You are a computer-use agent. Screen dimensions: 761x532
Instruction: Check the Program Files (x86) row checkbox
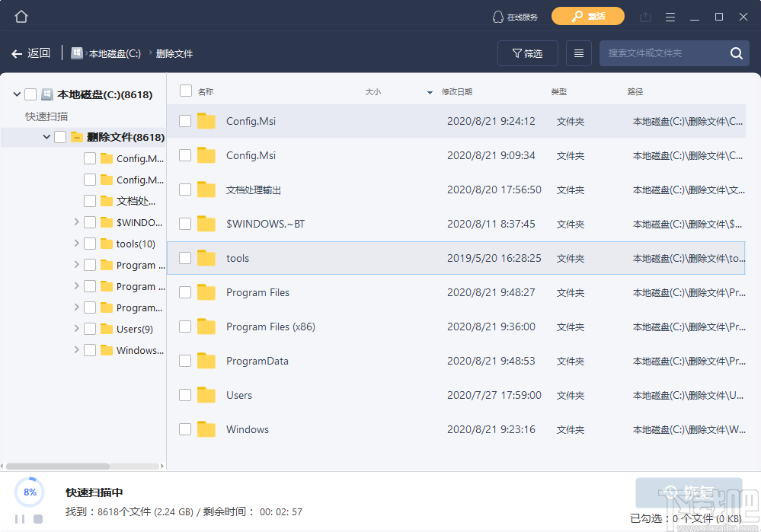pos(185,327)
